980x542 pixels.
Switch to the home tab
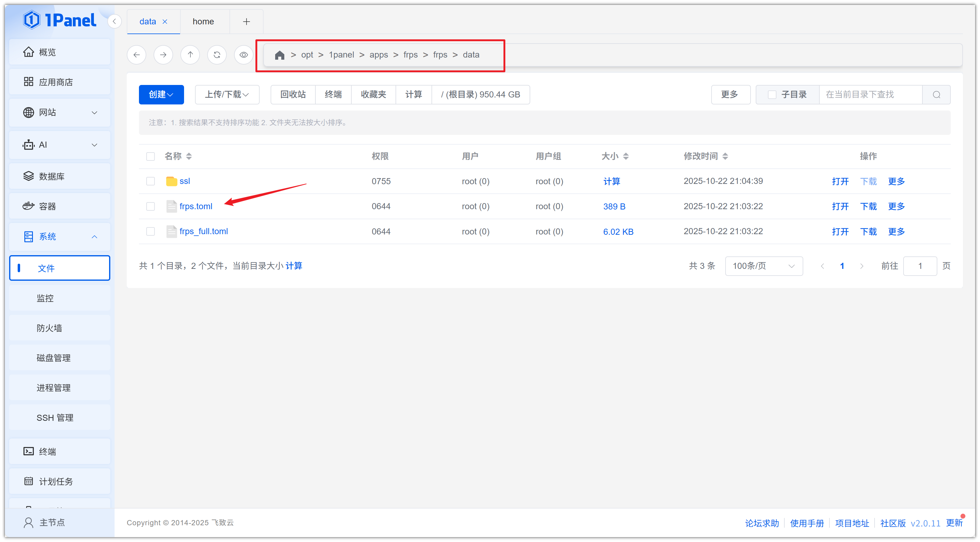(x=203, y=22)
